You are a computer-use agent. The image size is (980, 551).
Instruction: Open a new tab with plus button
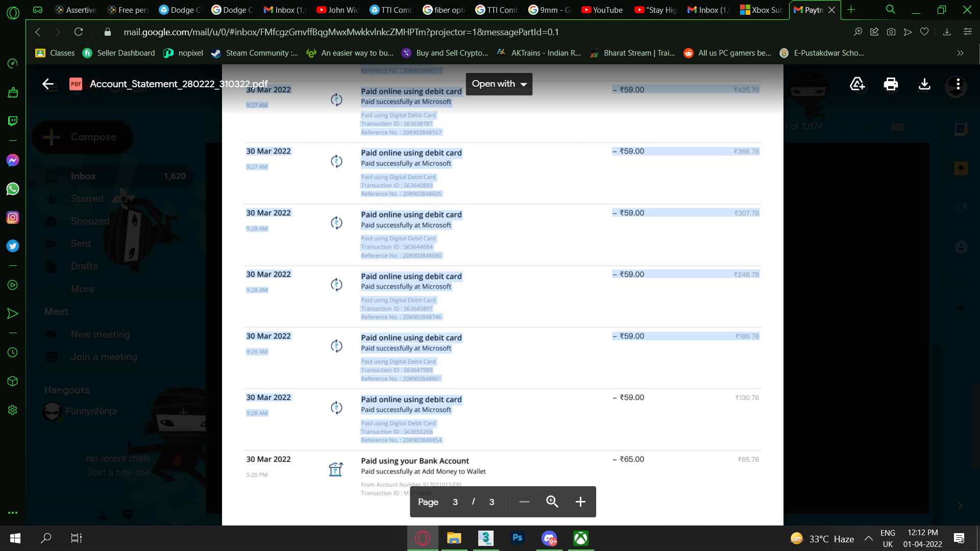tap(851, 10)
